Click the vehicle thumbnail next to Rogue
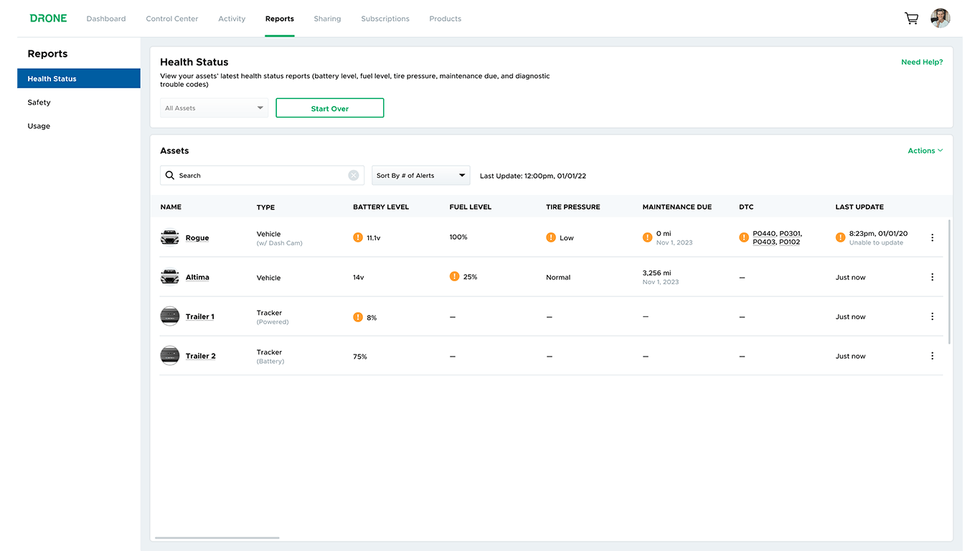980x551 pixels. pyautogui.click(x=169, y=237)
